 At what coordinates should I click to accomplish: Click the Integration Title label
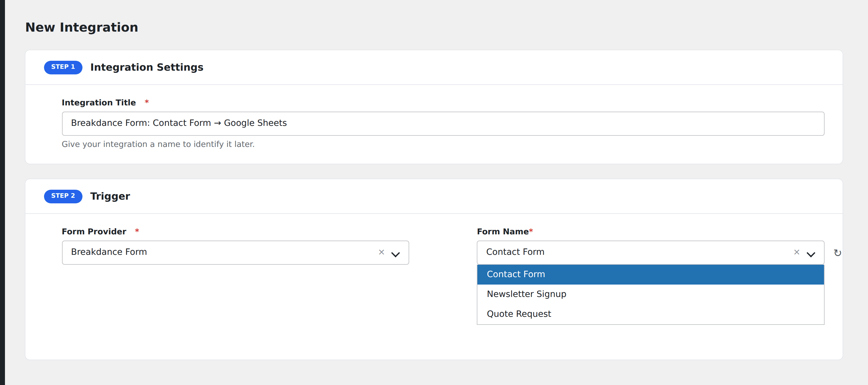pyautogui.click(x=98, y=103)
